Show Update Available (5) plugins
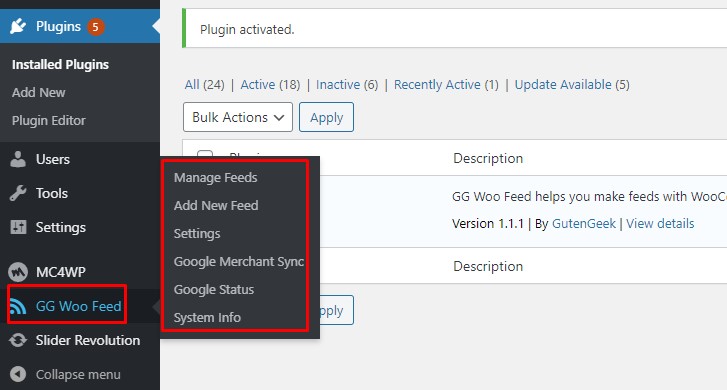727x390 pixels. click(572, 84)
